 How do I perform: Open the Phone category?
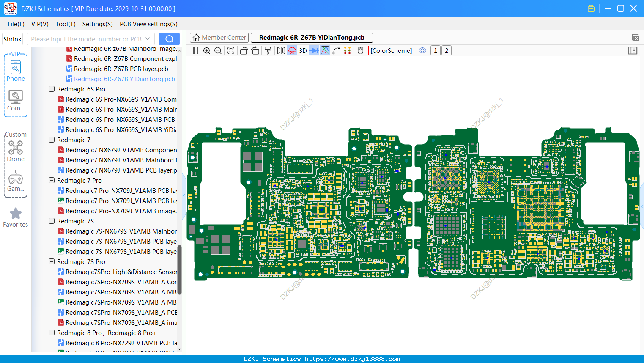[16, 71]
